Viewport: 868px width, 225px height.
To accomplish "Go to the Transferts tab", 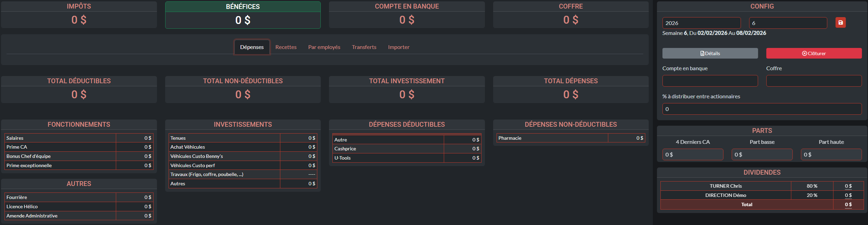I will 364,47.
